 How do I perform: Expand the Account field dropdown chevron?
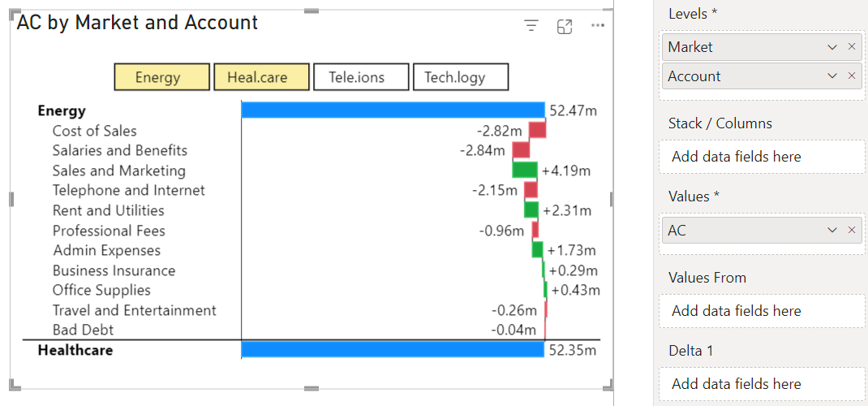coord(832,76)
